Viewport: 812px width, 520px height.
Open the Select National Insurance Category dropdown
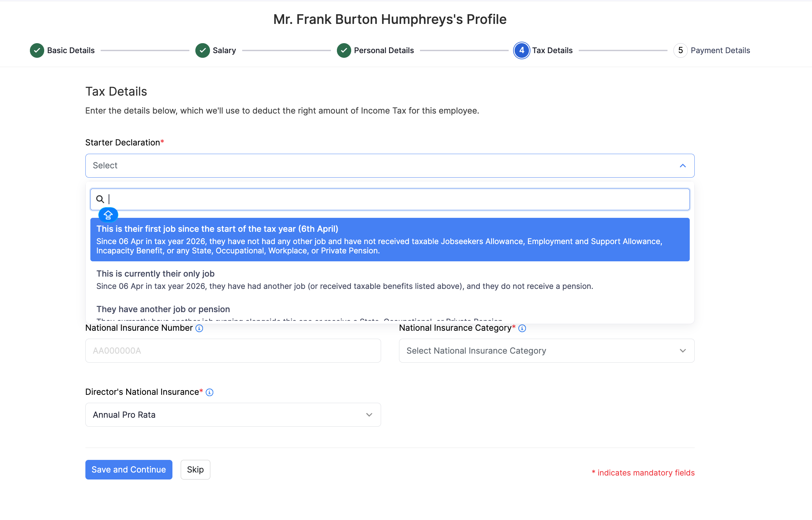pos(547,351)
